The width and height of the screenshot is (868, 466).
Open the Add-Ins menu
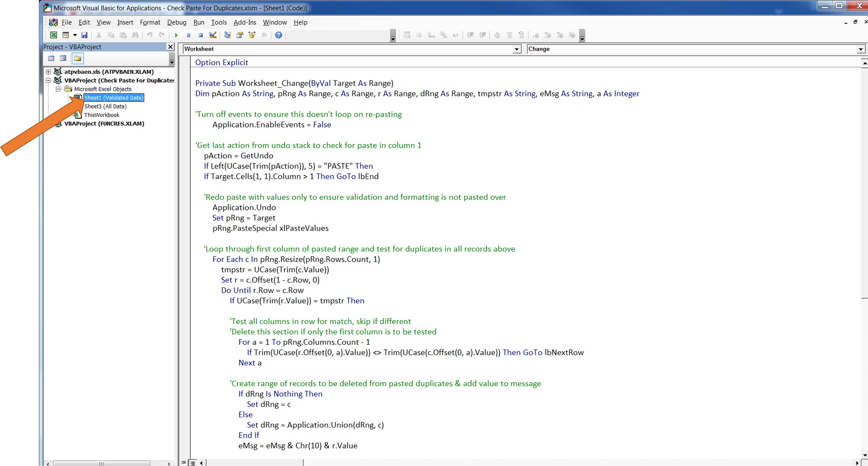coord(245,22)
